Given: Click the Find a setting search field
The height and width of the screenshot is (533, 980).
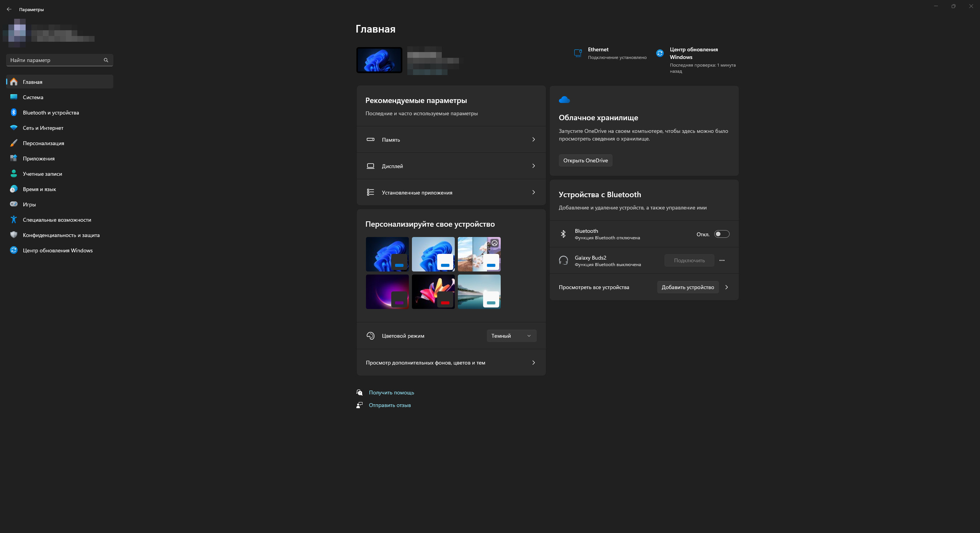Looking at the screenshot, I should (x=54, y=60).
